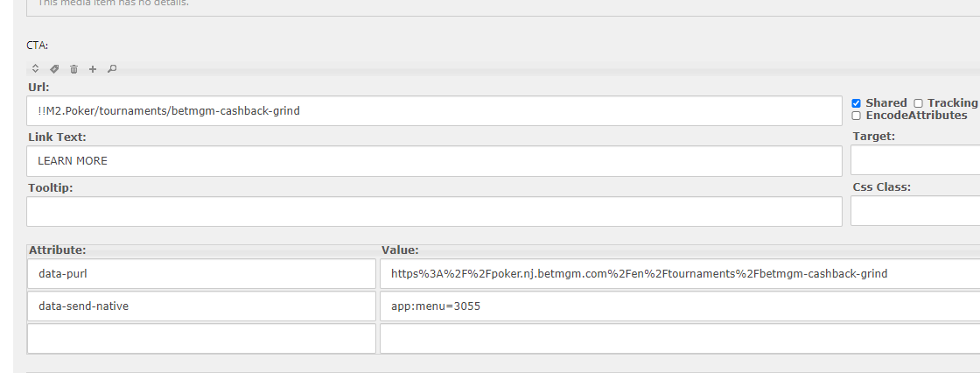Click the Attribute: column header
Screen dimensions: 980x373
(58, 250)
